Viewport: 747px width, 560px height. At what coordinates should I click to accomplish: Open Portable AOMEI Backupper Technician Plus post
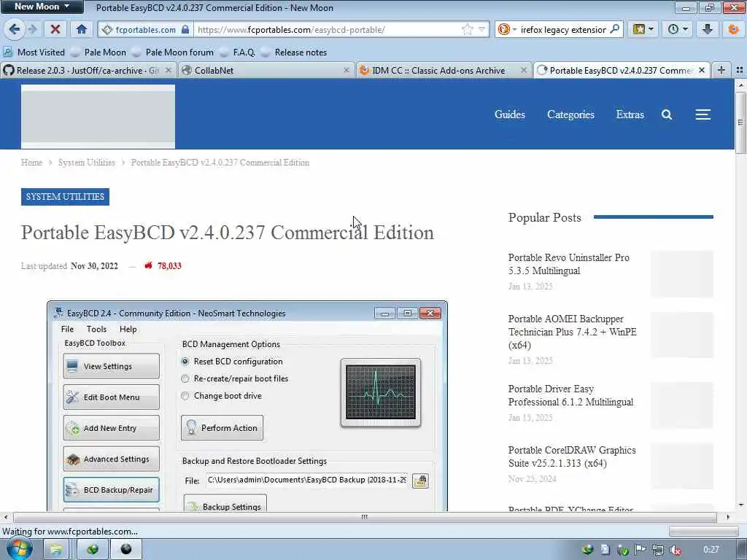pyautogui.click(x=572, y=332)
